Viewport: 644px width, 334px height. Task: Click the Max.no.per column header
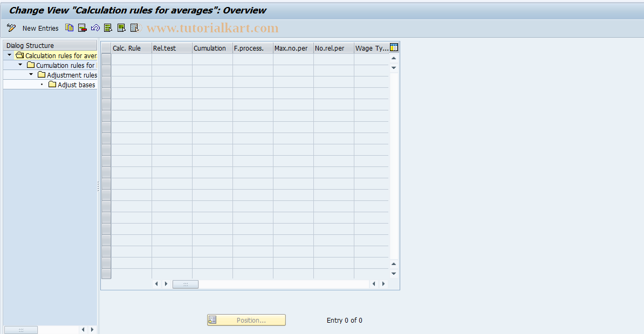(293, 48)
